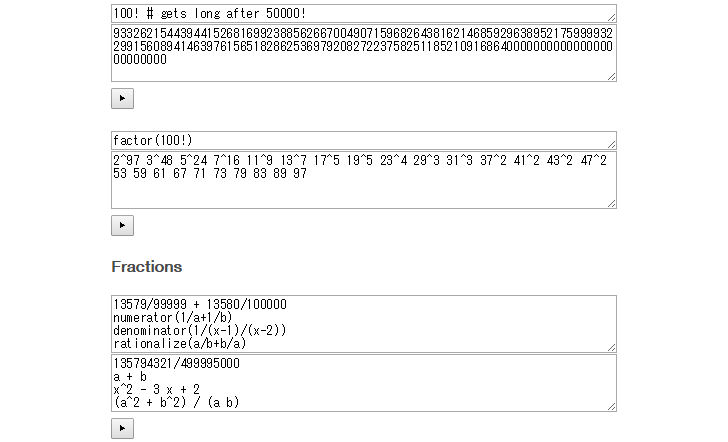Grab resize handle of factor(100!) input box
The image size is (728, 442).
pos(611,144)
